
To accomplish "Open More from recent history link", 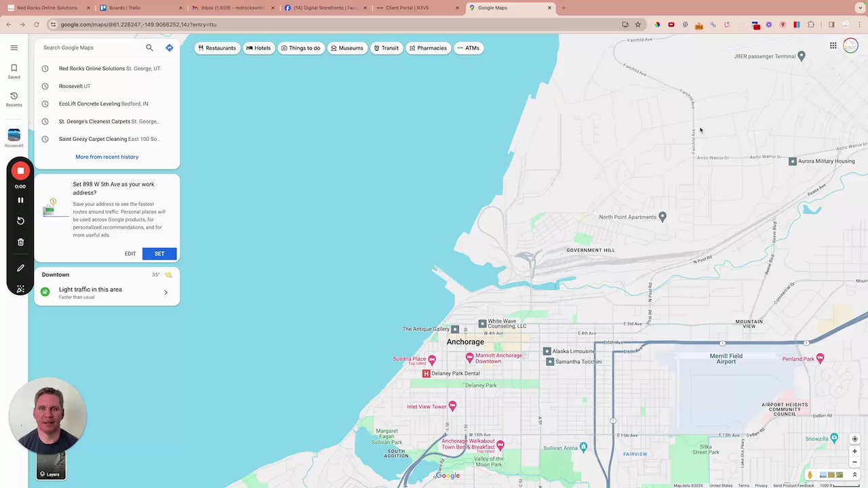I will pos(107,157).
